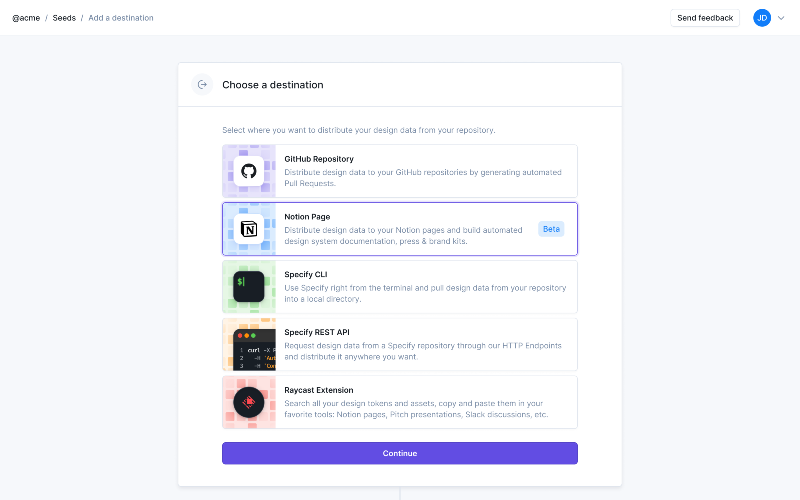800x500 pixels.
Task: Click the Notion logo icon
Action: pos(248,229)
